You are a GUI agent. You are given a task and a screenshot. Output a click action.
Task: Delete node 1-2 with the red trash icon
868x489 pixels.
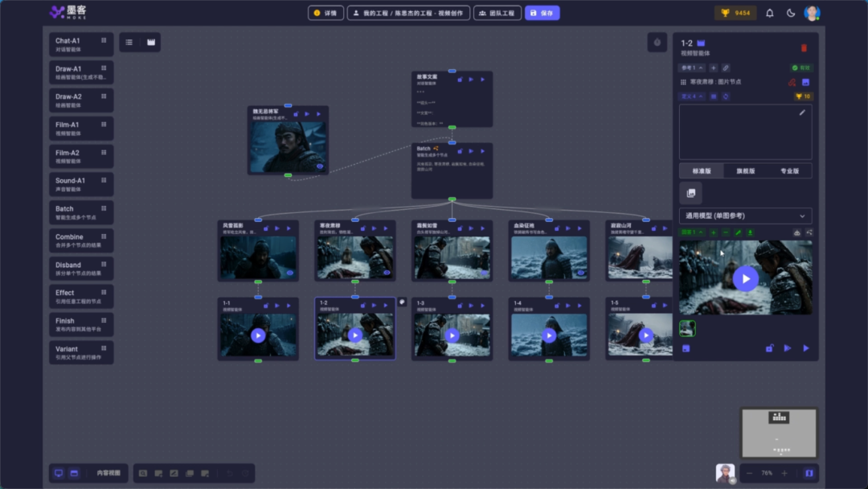coord(804,48)
